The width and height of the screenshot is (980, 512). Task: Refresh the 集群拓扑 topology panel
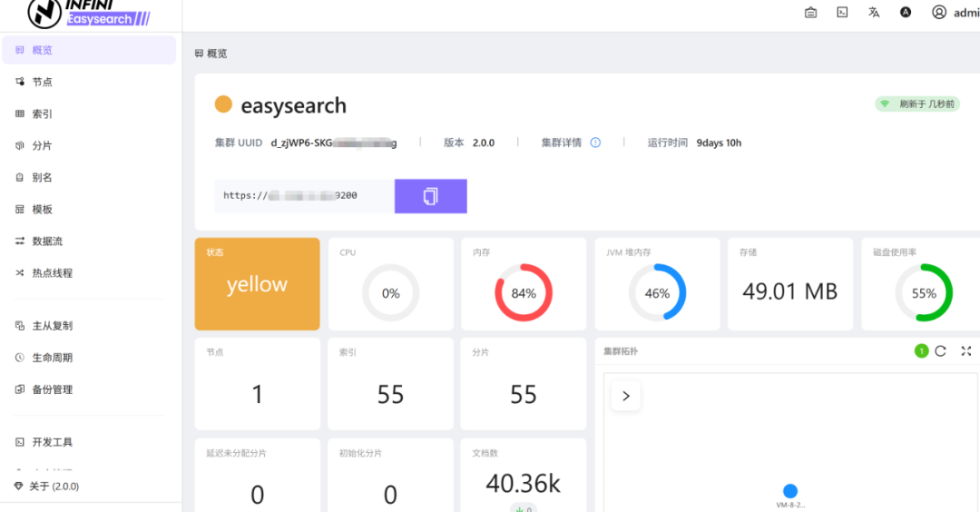click(941, 351)
